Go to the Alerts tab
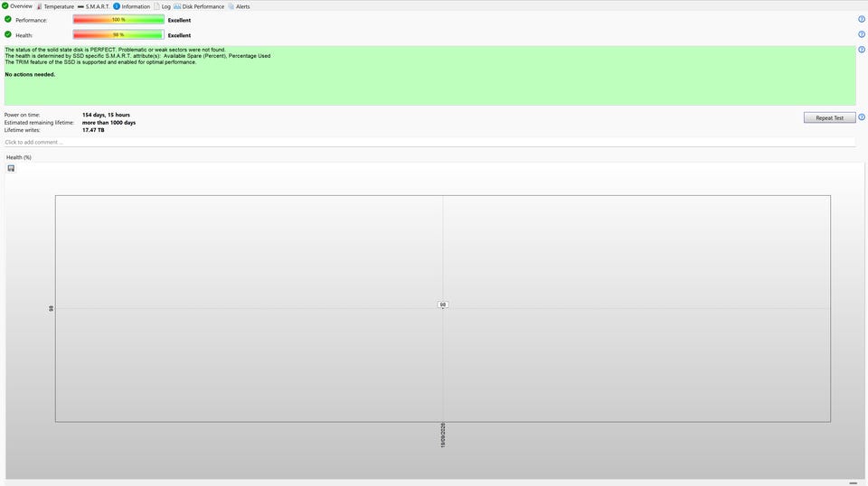Image resolution: width=868 pixels, height=486 pixels. point(239,6)
